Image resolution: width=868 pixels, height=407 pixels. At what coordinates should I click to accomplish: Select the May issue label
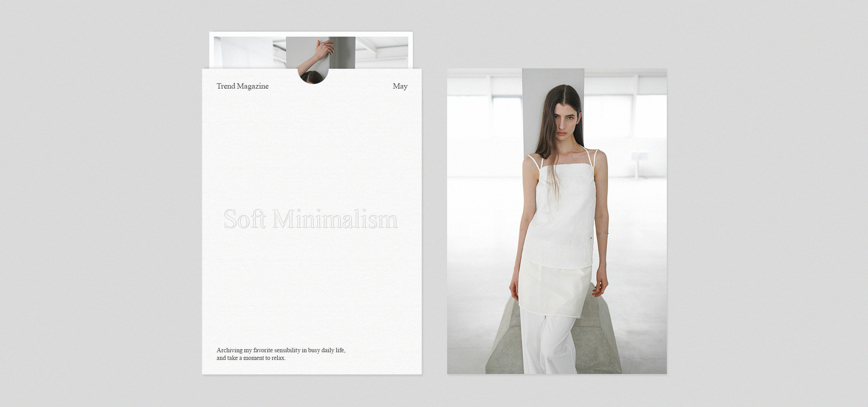click(x=400, y=86)
